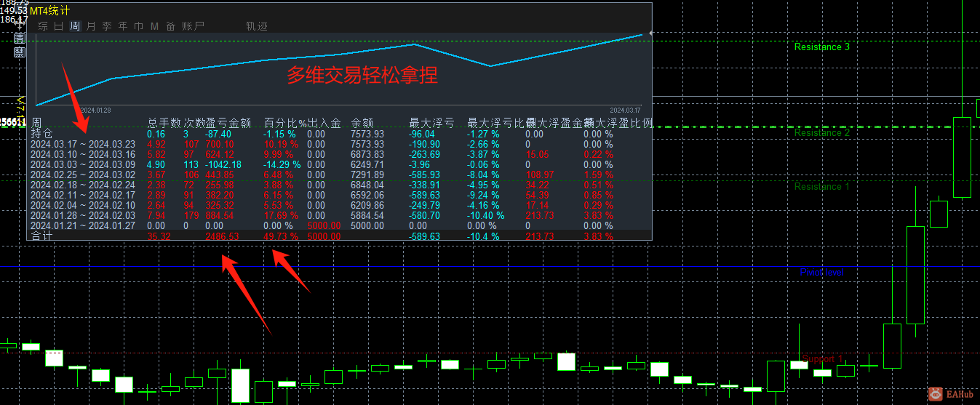980x405 pixels.
Task: Click the Resistance 3 level label
Action: pyautogui.click(x=822, y=47)
